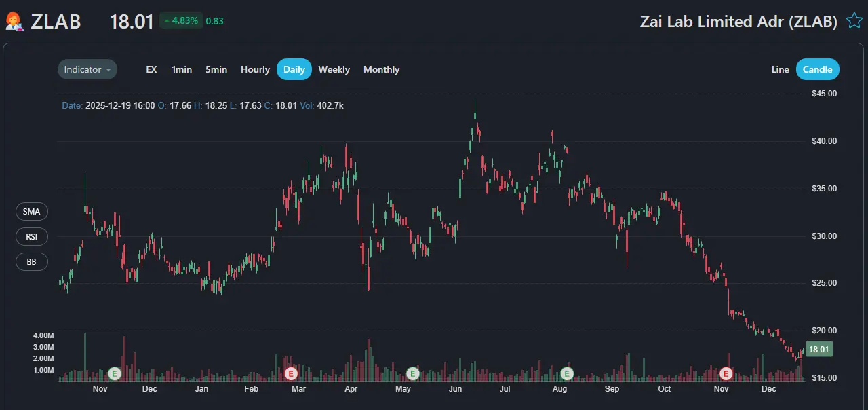Click the green earnings marker near August
868x410 pixels.
click(568, 373)
